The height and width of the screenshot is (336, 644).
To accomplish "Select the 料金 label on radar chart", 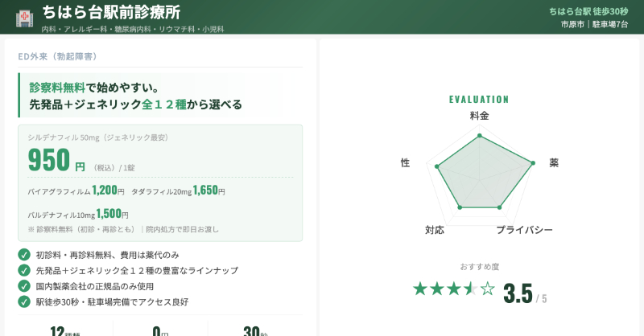I will (x=479, y=116).
